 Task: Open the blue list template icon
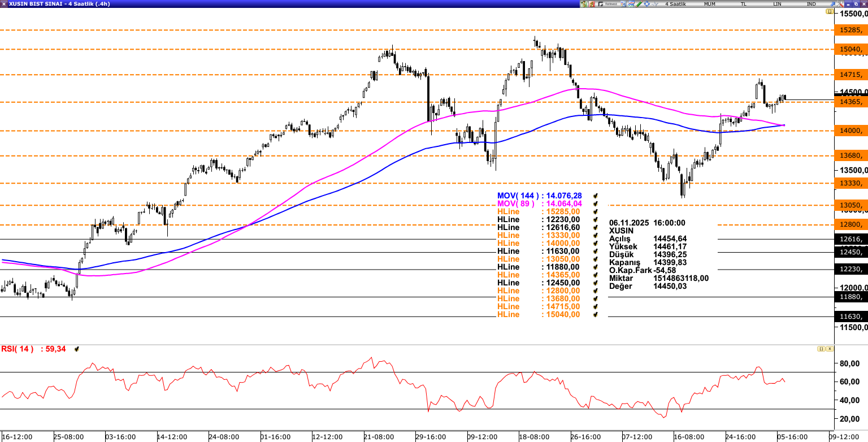(x=623, y=4)
